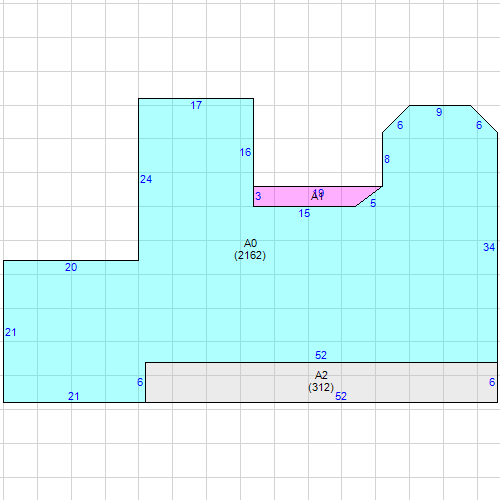The width and height of the screenshot is (500, 500).
Task: Select the A2 (312) area label
Action: pyautogui.click(x=321, y=381)
